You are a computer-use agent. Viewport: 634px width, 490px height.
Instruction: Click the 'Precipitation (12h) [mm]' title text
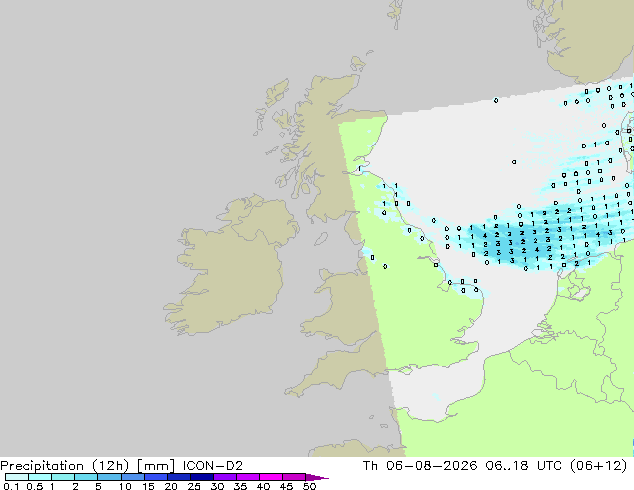tap(88, 466)
